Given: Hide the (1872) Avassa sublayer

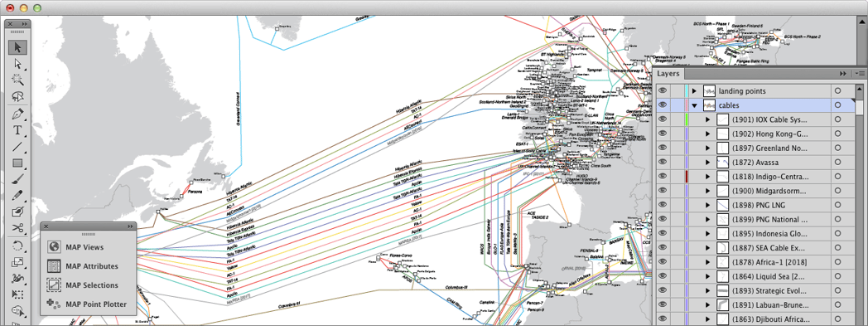Looking at the screenshot, I should point(663,163).
